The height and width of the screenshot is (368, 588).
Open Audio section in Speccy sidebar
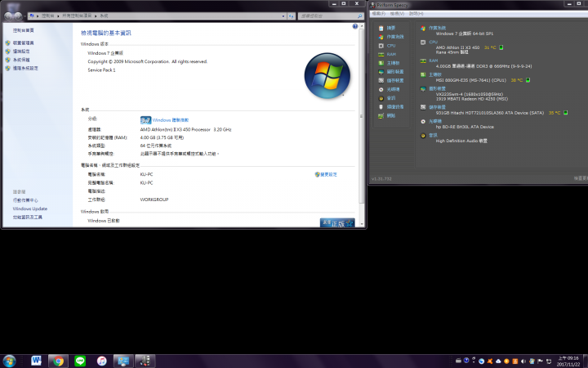pyautogui.click(x=390, y=98)
